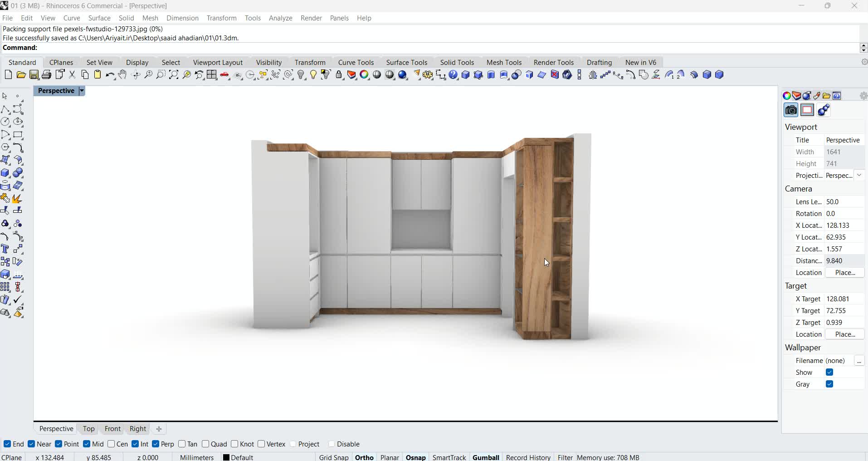This screenshot has width=868, height=461.
Task: Click the Save file toolbar icon
Action: (34, 75)
